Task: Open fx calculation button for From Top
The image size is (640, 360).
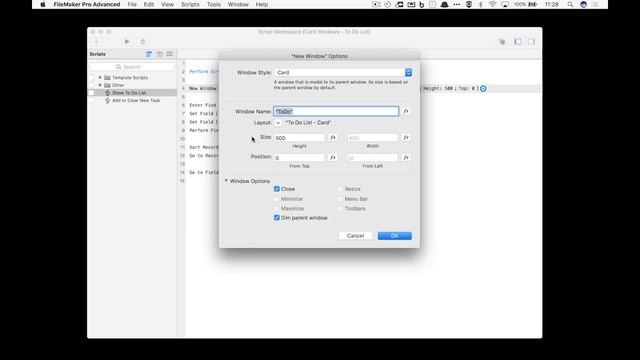Action: (333, 158)
